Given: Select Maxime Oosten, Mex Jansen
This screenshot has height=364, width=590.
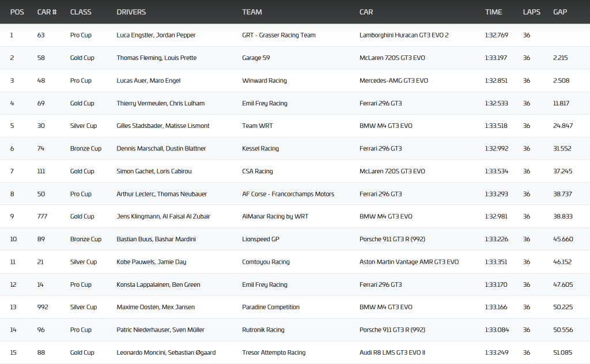Looking at the screenshot, I should pyautogui.click(x=156, y=307).
